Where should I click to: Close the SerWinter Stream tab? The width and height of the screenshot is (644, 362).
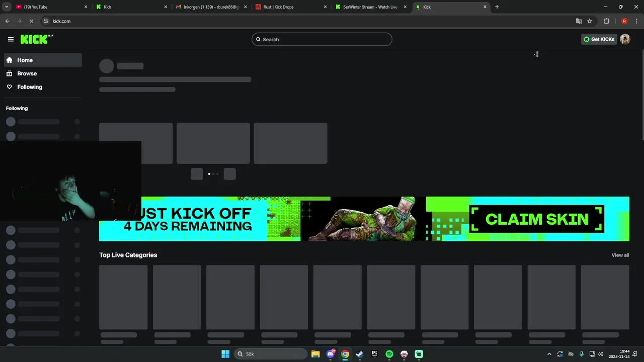[405, 7]
